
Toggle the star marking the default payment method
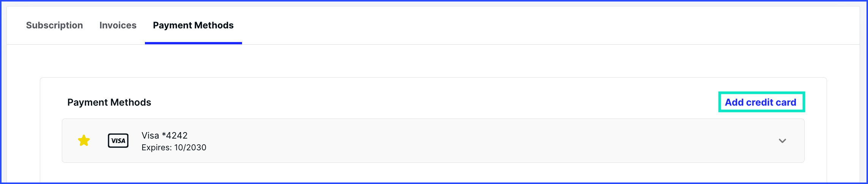(x=84, y=140)
